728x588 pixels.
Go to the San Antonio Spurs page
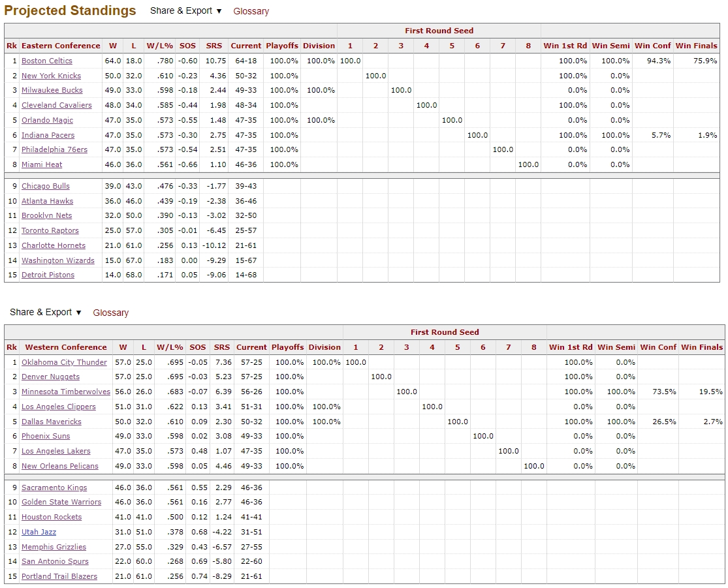[55, 561]
